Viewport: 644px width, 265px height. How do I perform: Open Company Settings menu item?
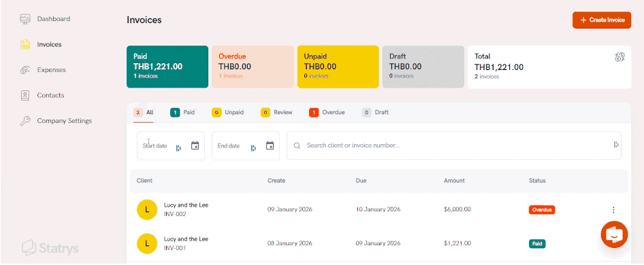pyautogui.click(x=65, y=121)
